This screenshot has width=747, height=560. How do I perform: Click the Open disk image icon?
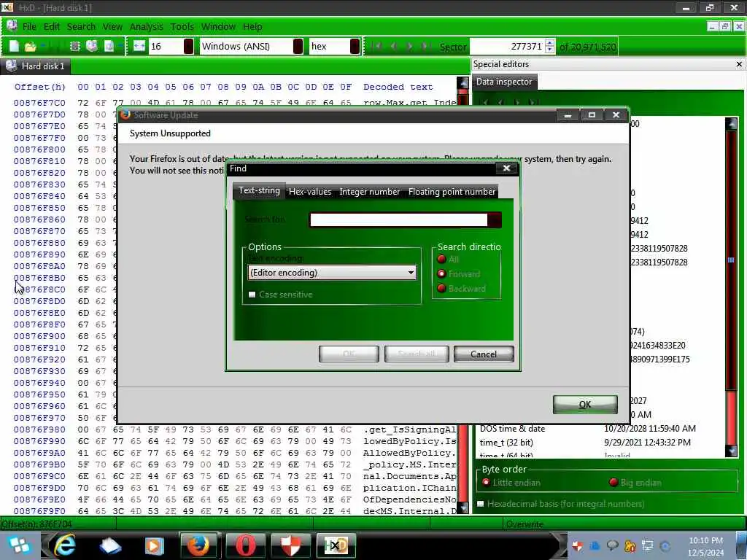(x=109, y=46)
